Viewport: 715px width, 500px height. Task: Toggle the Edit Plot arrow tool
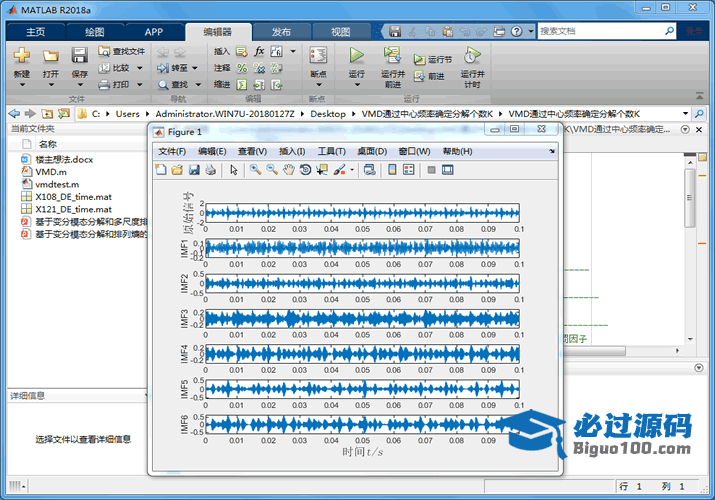tap(234, 170)
